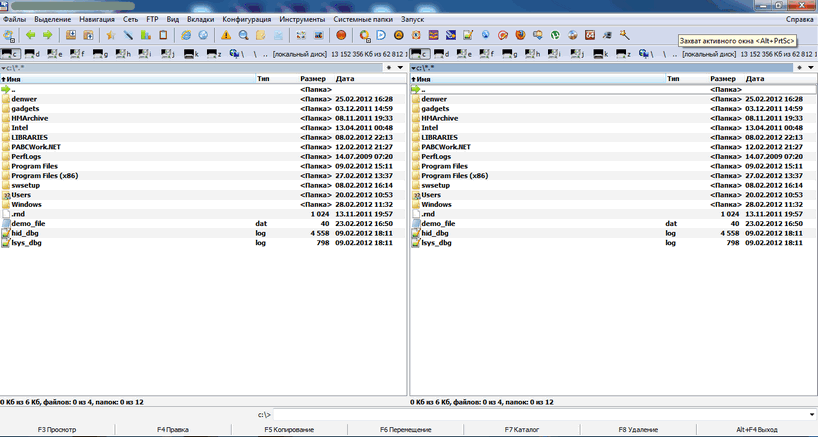Click the green back arrow toolbar icon

30,35
